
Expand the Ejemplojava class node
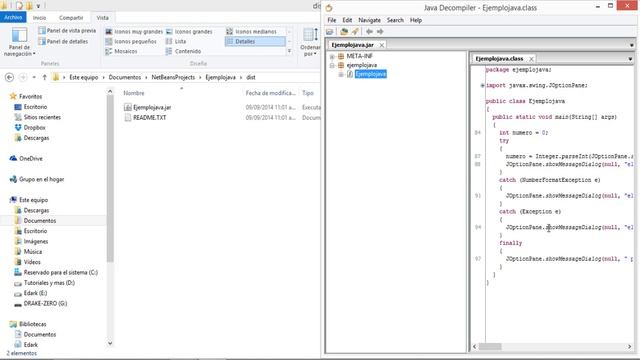(341, 74)
